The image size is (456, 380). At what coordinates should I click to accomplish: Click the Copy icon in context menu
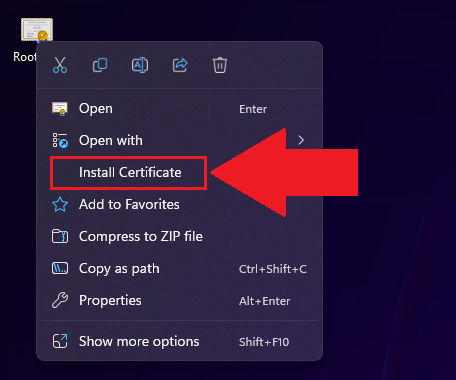[100, 65]
